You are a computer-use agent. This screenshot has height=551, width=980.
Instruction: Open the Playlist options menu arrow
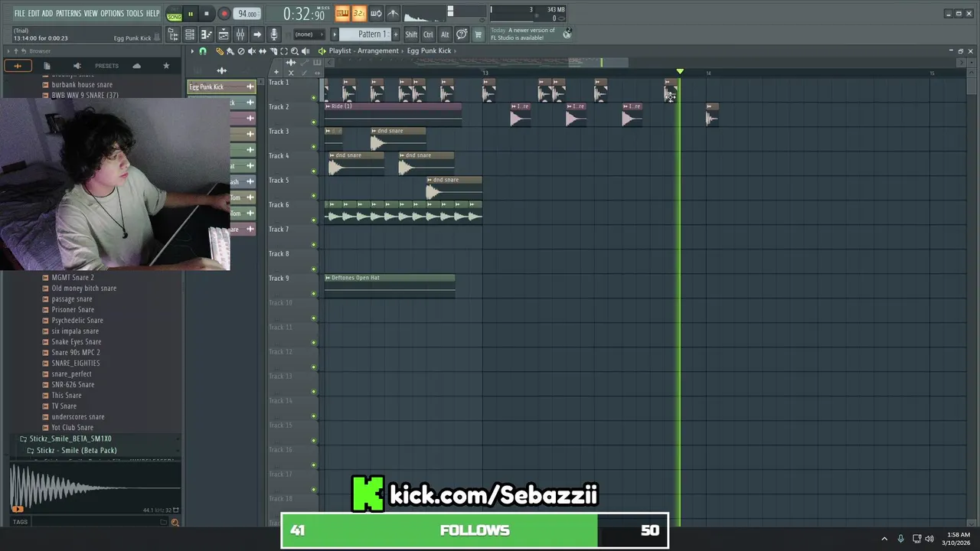192,51
